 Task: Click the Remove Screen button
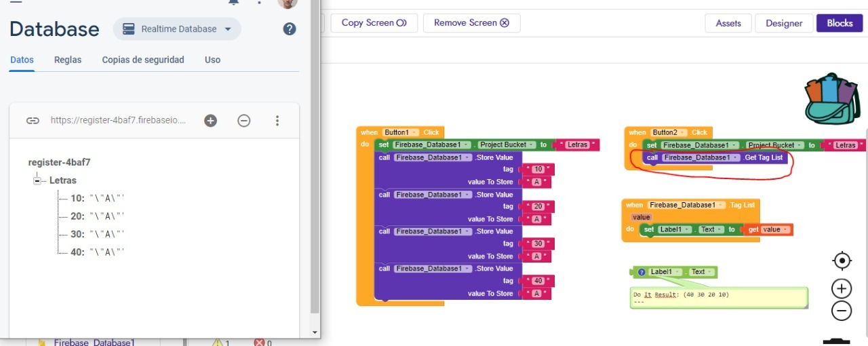(x=471, y=23)
